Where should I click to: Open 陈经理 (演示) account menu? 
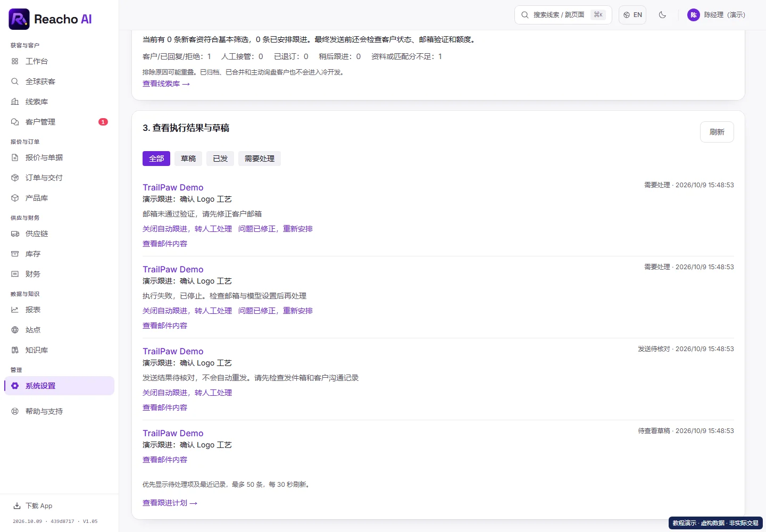[x=717, y=15]
